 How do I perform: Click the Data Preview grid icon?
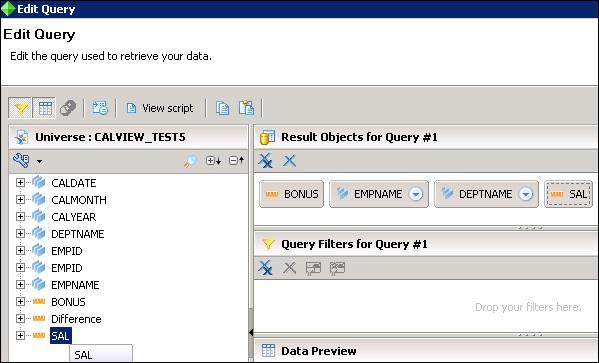(x=268, y=350)
